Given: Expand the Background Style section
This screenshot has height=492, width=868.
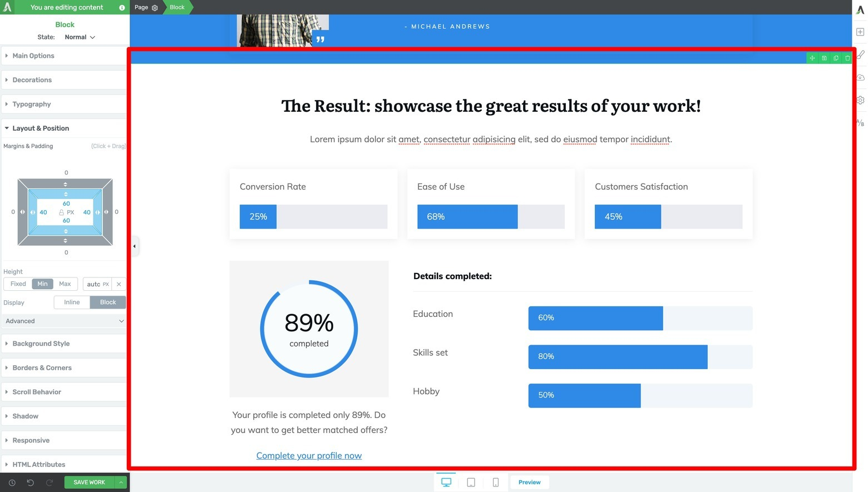Looking at the screenshot, I should pos(42,344).
